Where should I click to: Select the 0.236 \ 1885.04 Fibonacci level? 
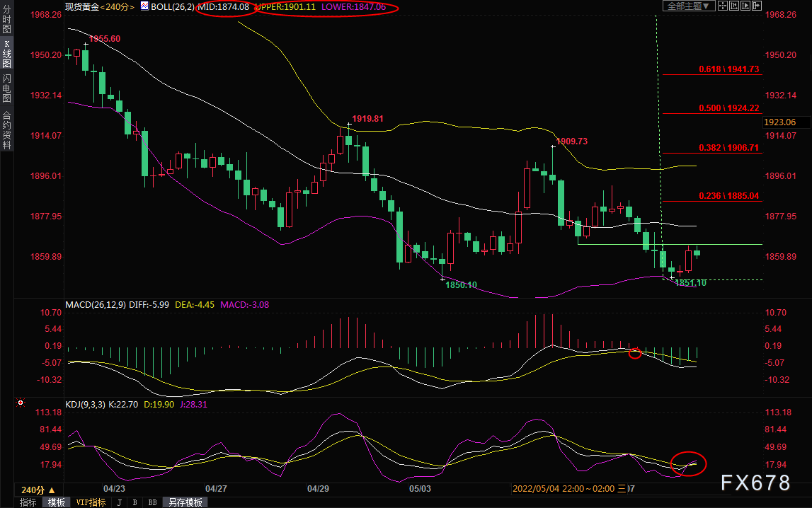pyautogui.click(x=728, y=195)
